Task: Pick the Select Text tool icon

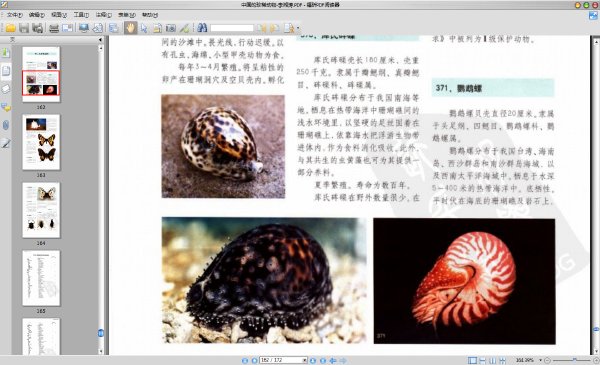Action: pos(157,28)
